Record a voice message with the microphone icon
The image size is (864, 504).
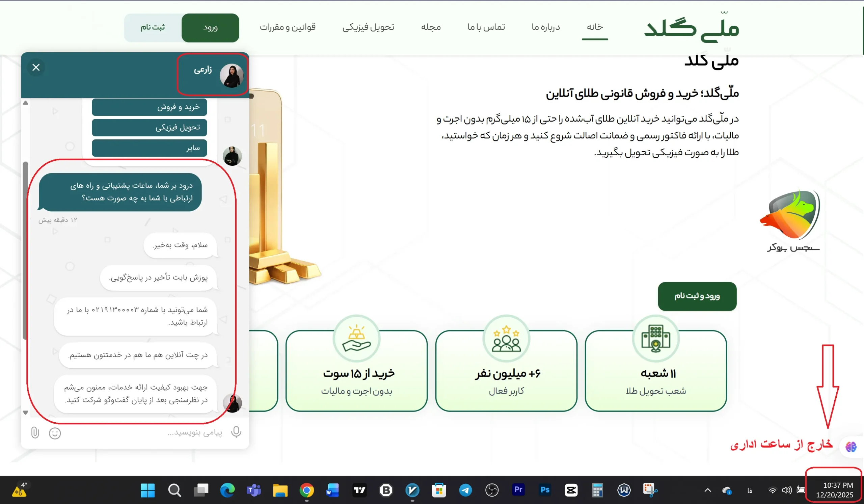236,432
